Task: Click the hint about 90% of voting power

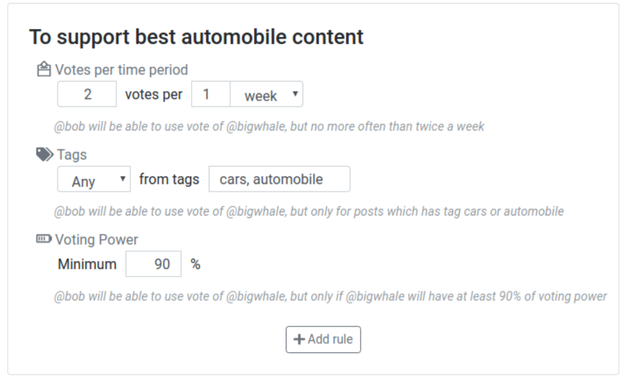Action: (330, 296)
